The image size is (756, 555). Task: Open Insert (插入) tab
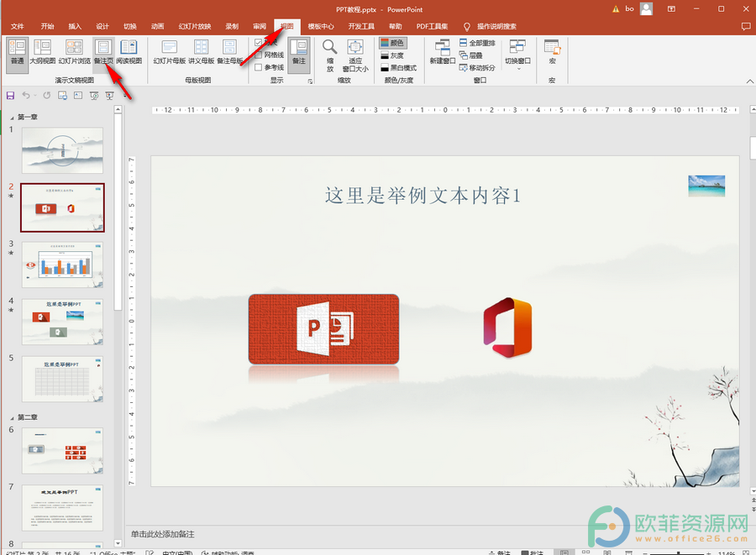click(75, 27)
